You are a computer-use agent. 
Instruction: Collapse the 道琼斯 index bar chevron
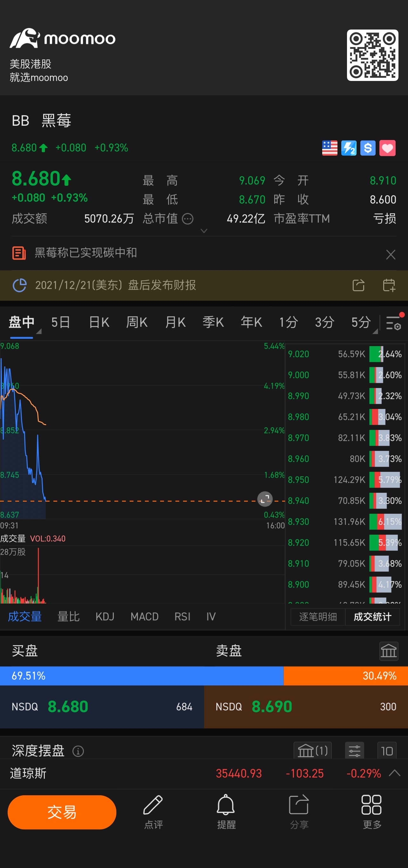pos(395,773)
